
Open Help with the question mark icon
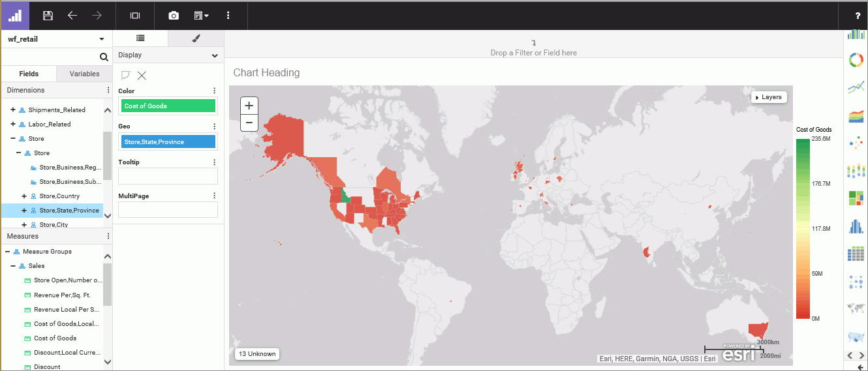coord(858,16)
